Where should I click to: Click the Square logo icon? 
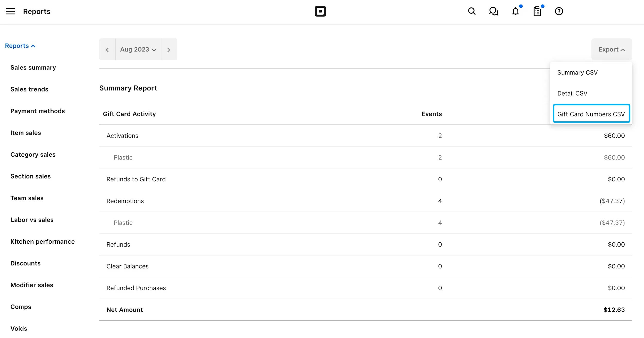tap(320, 11)
